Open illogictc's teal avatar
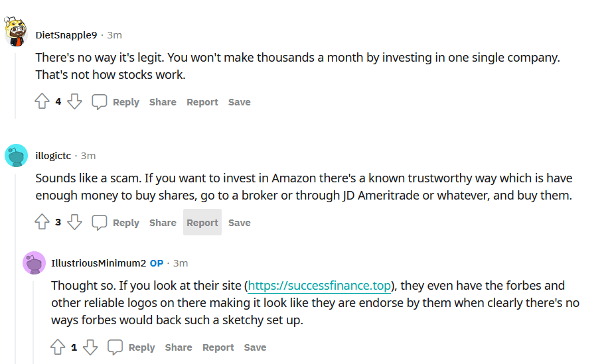 (x=16, y=156)
